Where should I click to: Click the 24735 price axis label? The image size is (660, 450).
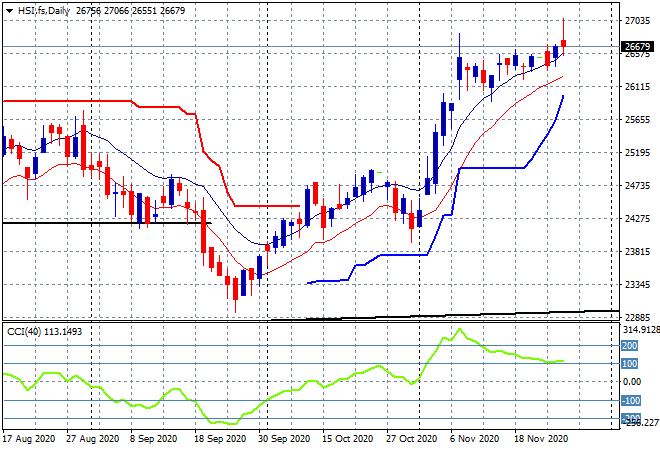(637, 186)
